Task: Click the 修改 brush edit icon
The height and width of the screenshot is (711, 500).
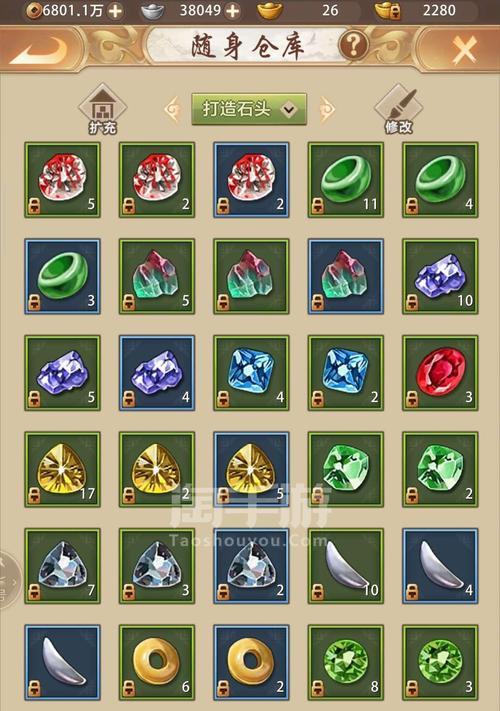Action: (x=399, y=109)
